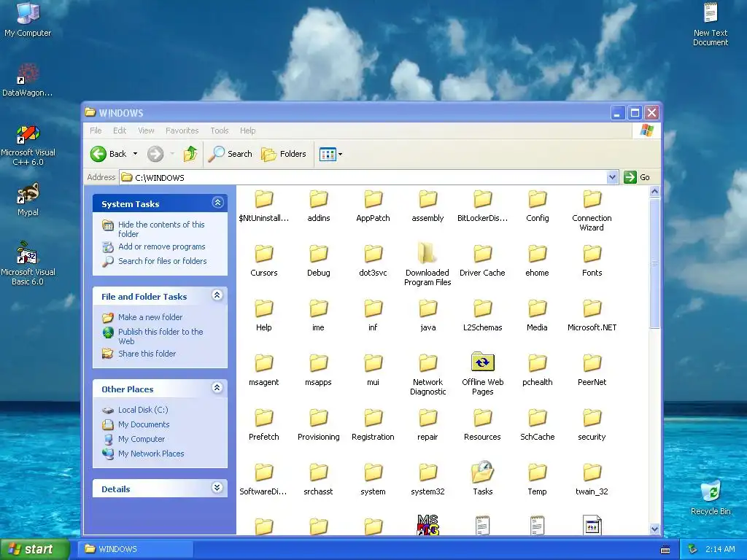Select the Offline Web Pages folder icon
The height and width of the screenshot is (560, 747).
[483, 362]
